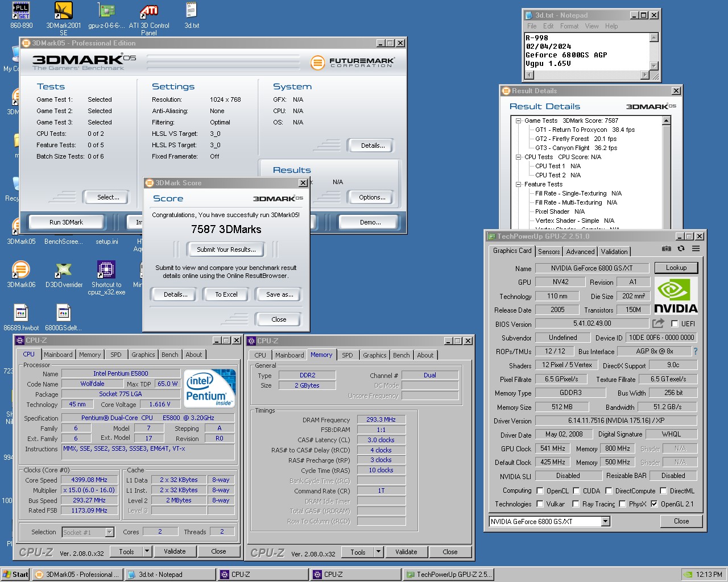
Task: Click the NVIDIA logo in GPU-Z
Action: (676, 296)
